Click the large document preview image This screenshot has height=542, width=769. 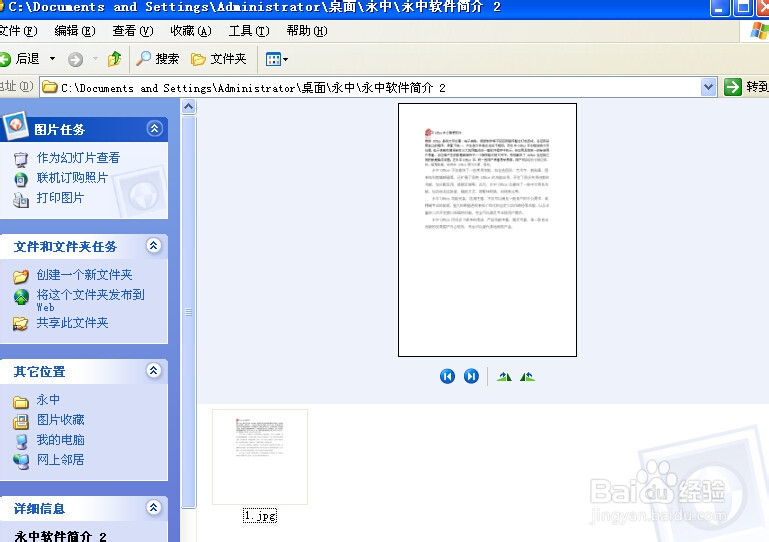(487, 230)
